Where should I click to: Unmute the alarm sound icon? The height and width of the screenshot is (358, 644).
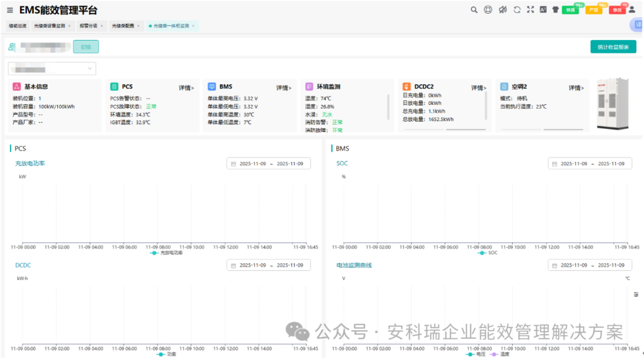503,10
